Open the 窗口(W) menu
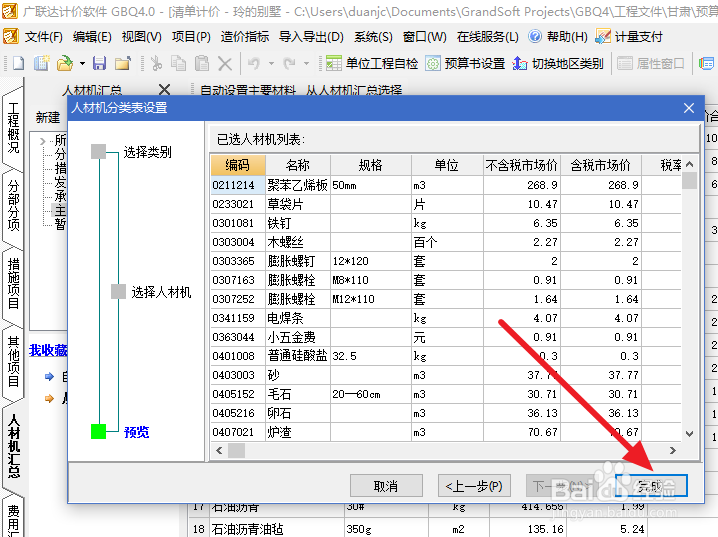 (424, 37)
